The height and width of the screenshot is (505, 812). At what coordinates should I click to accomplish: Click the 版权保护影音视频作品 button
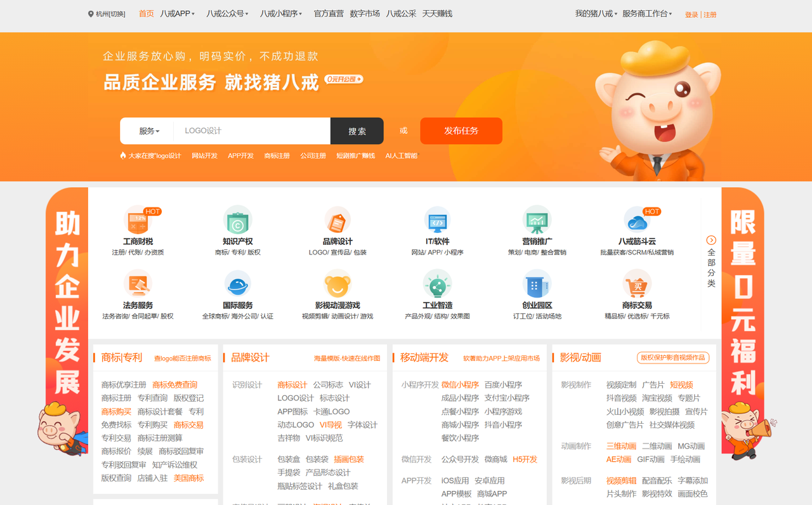pyautogui.click(x=673, y=358)
